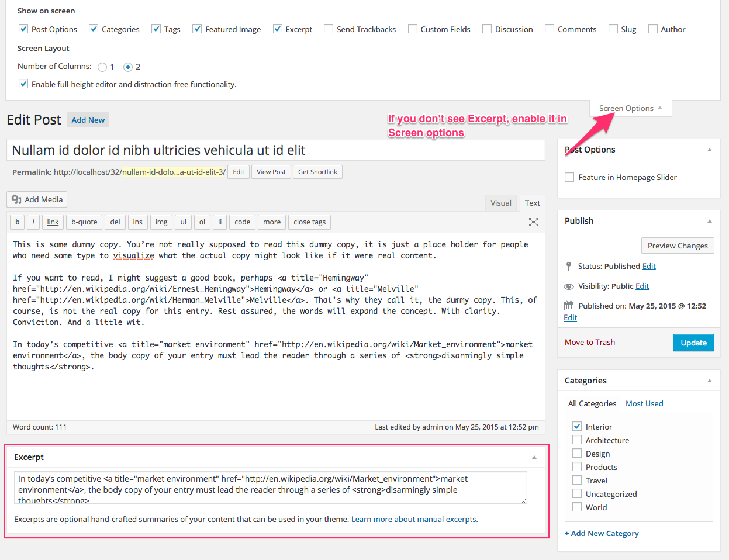Open the Most Used categories tab

pos(644,403)
